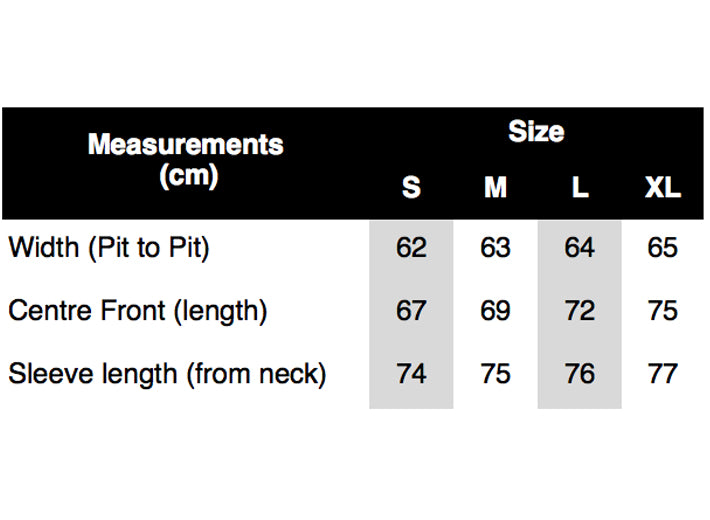Select the S size column header
This screenshot has height=520, width=710.
tap(411, 187)
